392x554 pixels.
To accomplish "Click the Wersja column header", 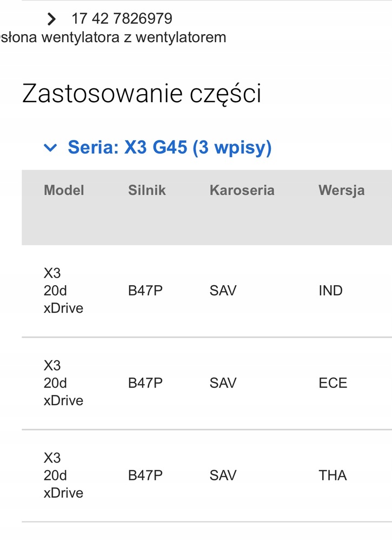I will (341, 190).
